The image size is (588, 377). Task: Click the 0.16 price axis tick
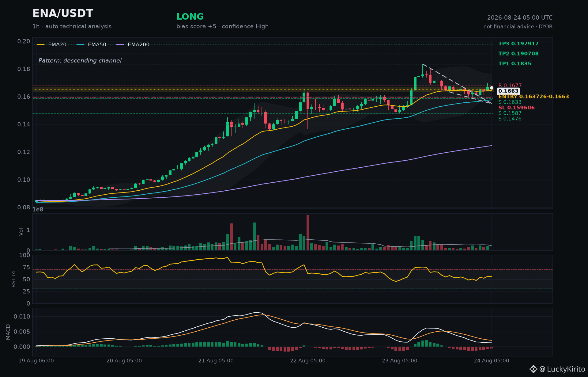coord(24,97)
